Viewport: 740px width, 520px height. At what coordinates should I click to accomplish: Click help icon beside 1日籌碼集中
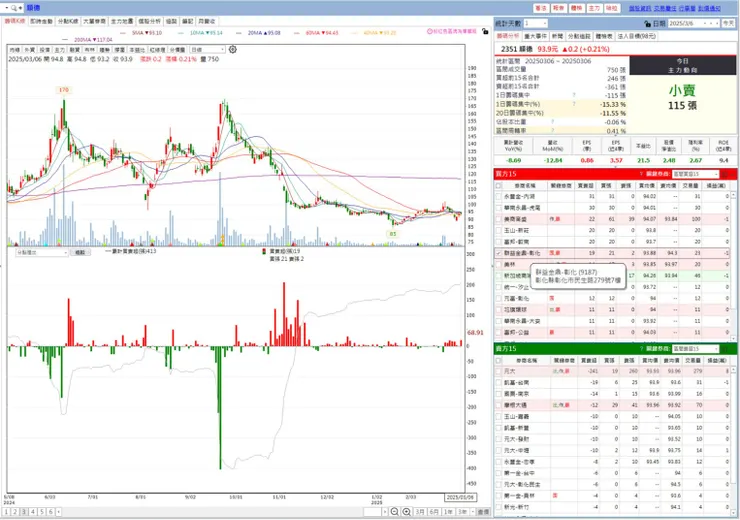(x=574, y=95)
